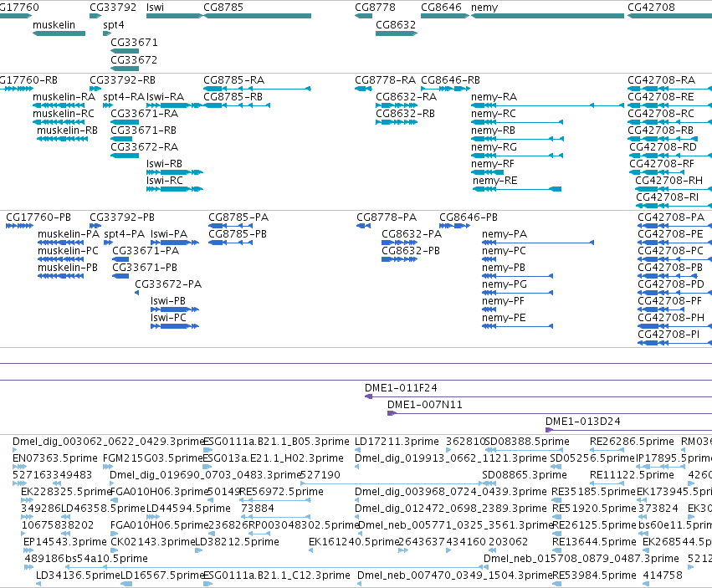Click BAC clone DME1-013D24

[x=582, y=422]
